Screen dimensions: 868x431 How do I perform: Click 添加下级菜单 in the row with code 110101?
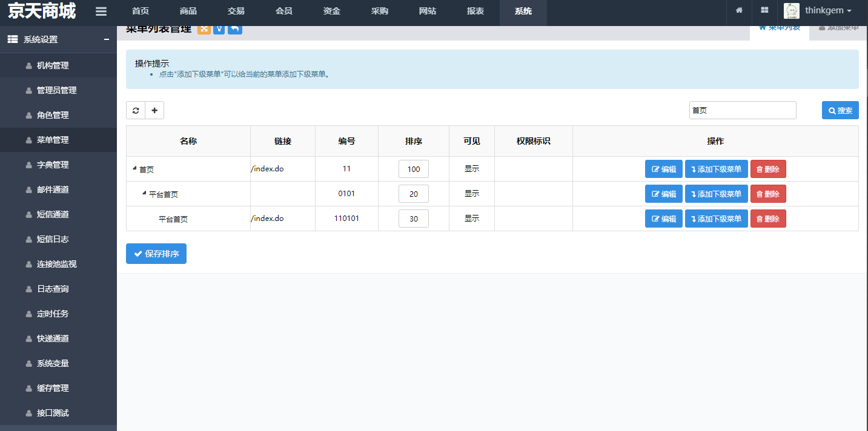point(717,219)
